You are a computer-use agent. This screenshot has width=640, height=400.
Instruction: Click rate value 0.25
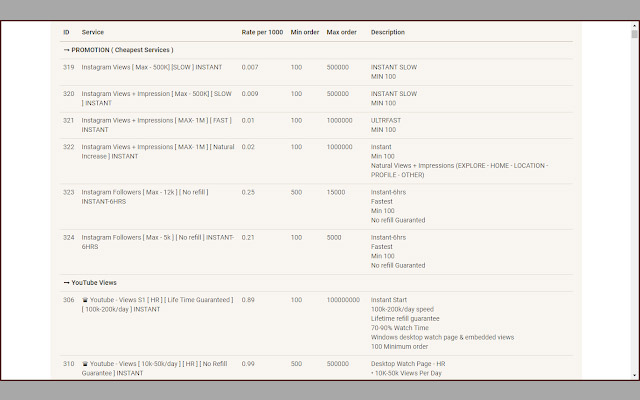coord(248,192)
